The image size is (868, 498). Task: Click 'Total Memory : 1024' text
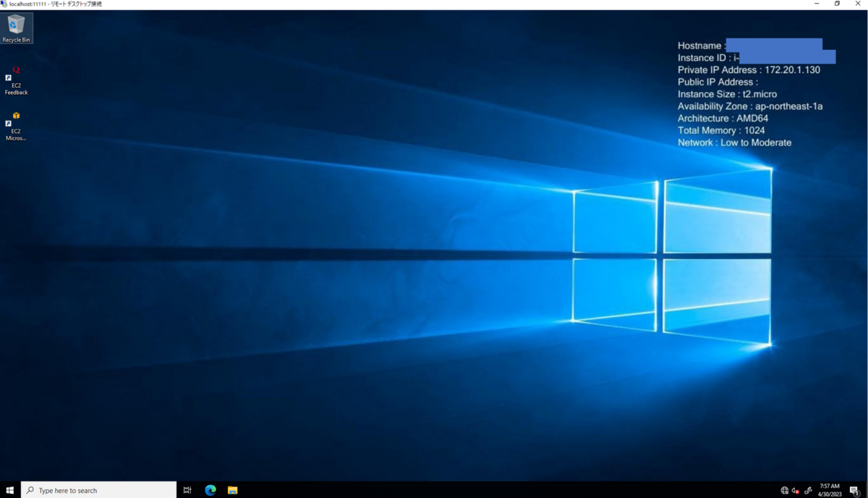(x=721, y=130)
